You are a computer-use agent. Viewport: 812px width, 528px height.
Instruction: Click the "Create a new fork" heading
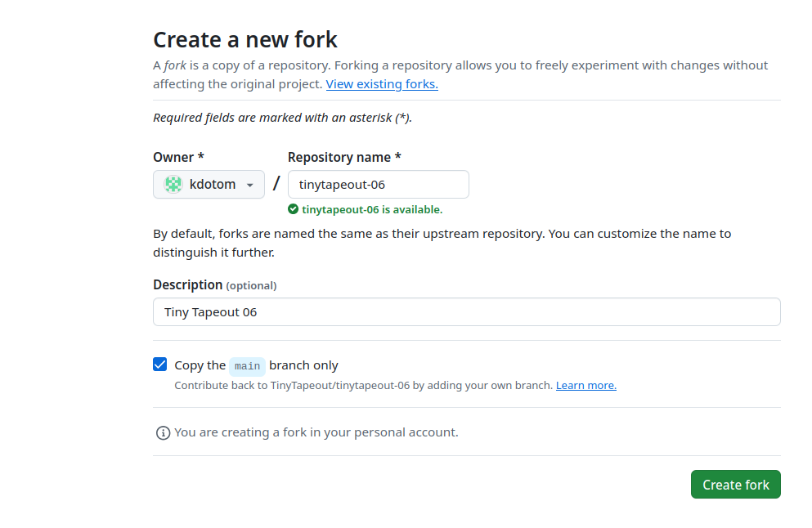pyautogui.click(x=245, y=39)
